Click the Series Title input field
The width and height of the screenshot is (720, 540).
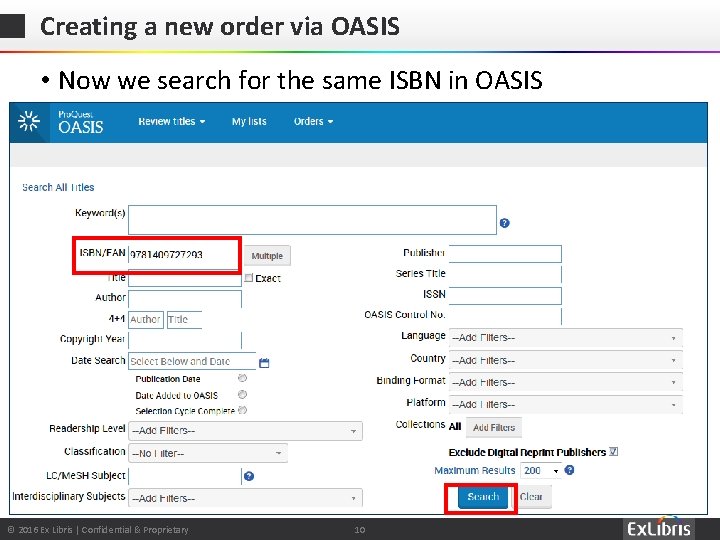[x=505, y=274]
